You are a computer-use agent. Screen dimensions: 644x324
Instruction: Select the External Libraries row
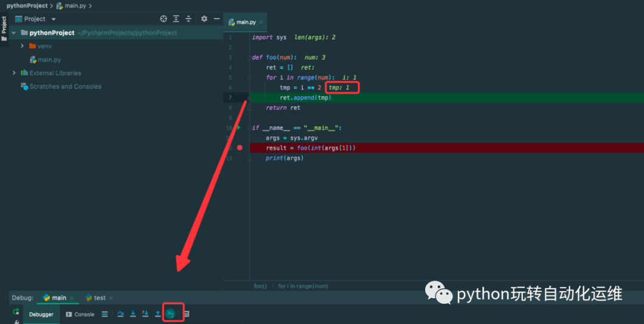click(x=51, y=73)
